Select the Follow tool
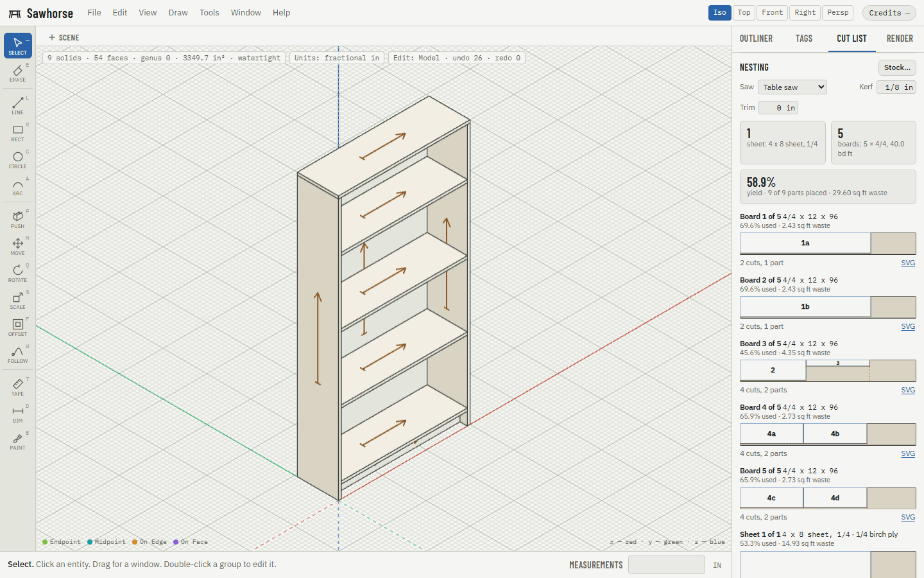This screenshot has height=578, width=924. click(x=17, y=354)
